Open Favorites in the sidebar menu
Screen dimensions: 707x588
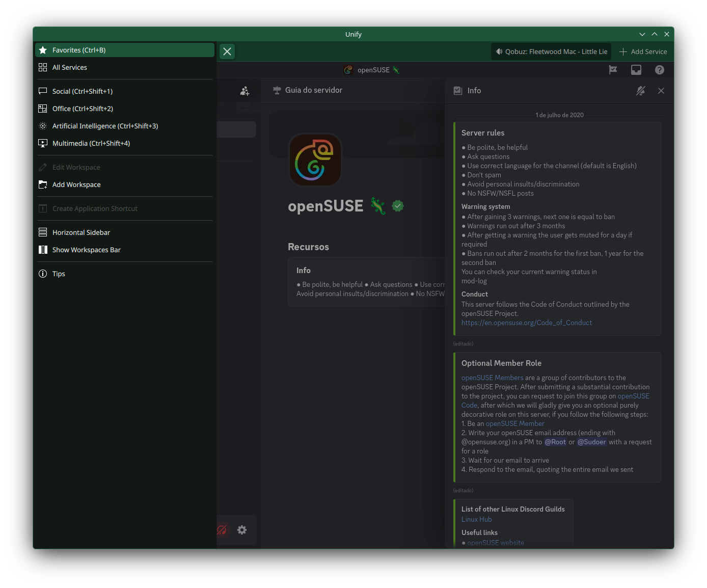(x=125, y=50)
